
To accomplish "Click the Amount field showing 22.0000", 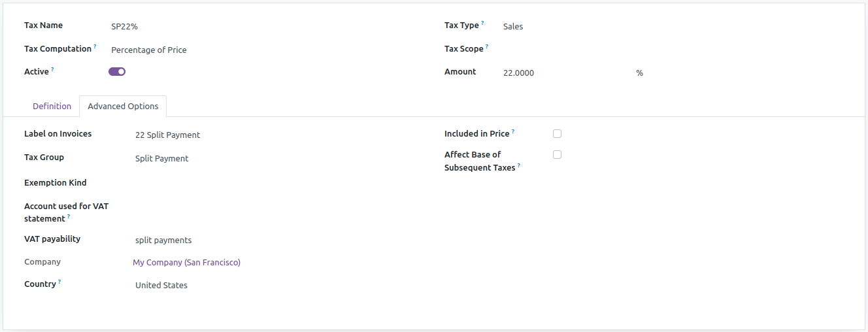I will pyautogui.click(x=565, y=73).
